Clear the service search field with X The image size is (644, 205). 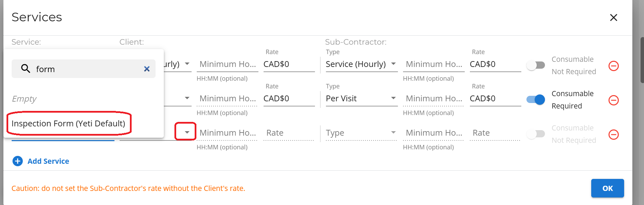point(147,69)
